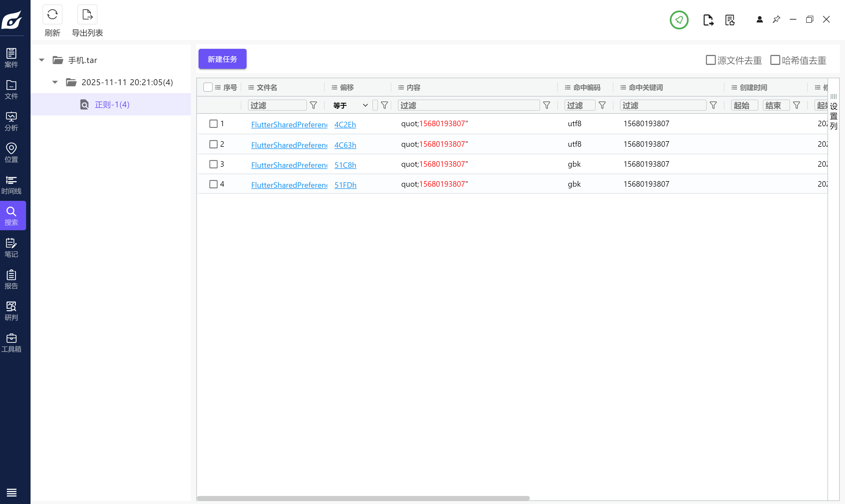Collapse the 手机.tar tree node
Image resolution: width=845 pixels, height=504 pixels.
[42, 60]
